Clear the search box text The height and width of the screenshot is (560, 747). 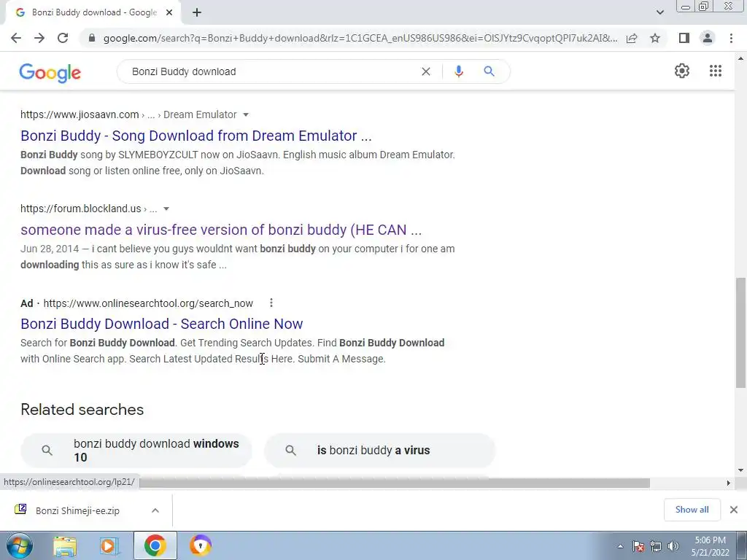pos(426,71)
